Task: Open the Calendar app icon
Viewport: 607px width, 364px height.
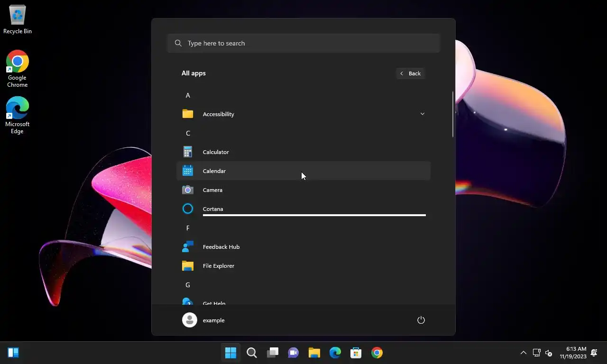Action: (x=188, y=171)
